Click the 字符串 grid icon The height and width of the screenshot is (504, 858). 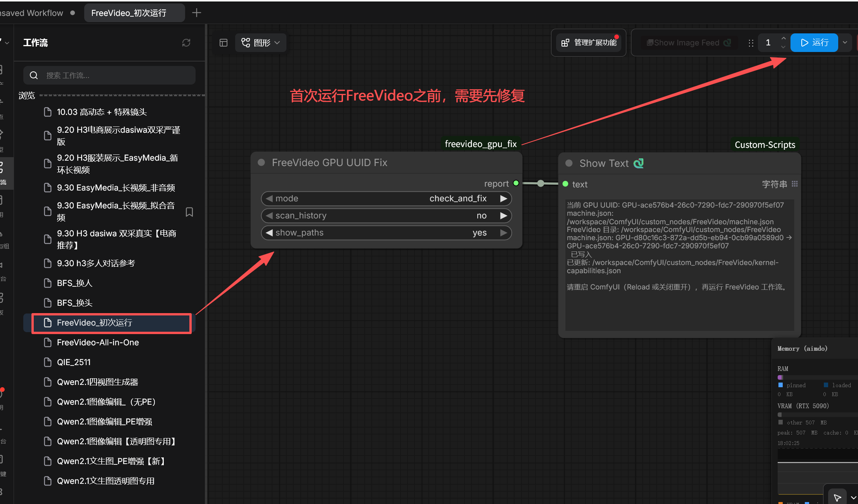click(795, 184)
